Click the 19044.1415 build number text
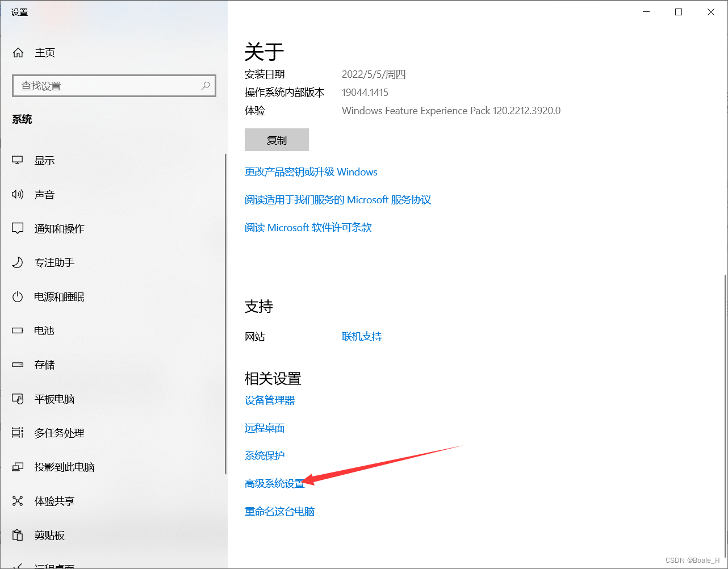The image size is (728, 569). tap(365, 93)
